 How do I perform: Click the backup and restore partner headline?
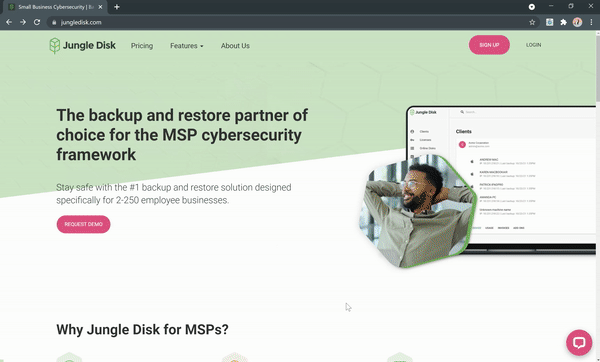[x=182, y=135]
